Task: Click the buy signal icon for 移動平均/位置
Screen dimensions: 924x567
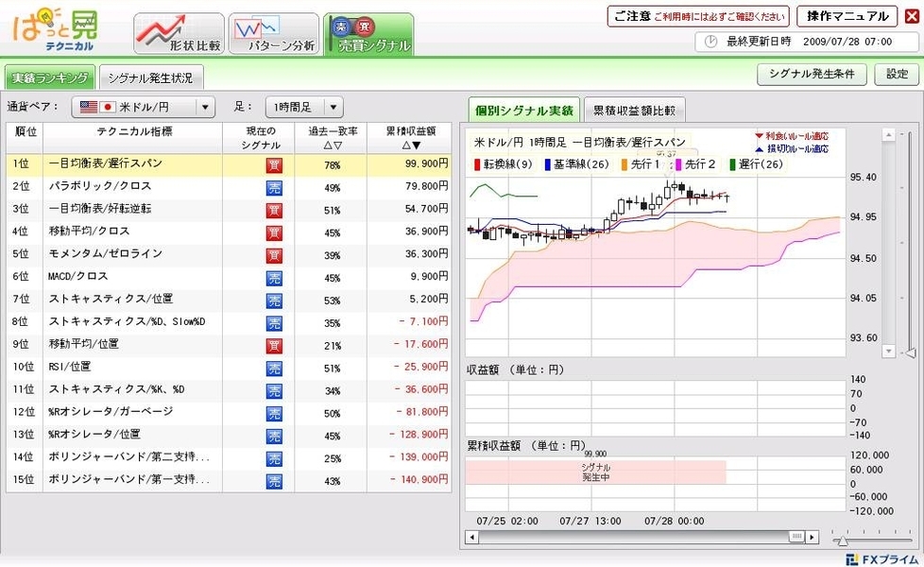Action: (274, 346)
